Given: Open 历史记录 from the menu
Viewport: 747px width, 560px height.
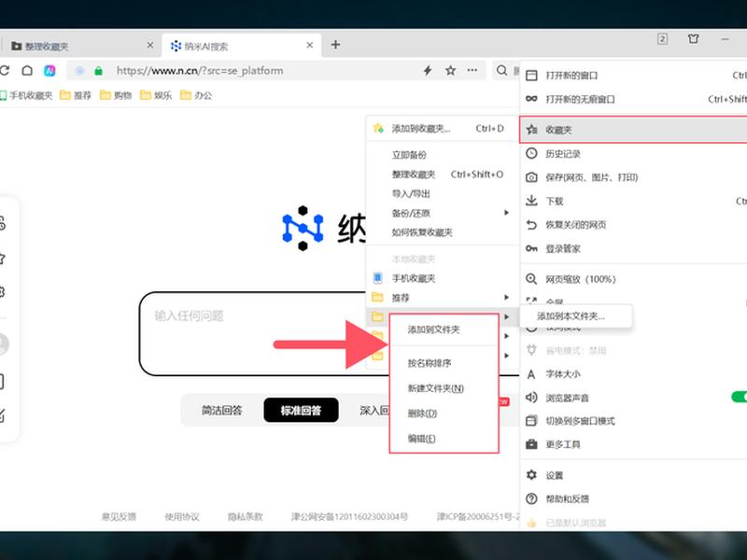Looking at the screenshot, I should tap(634, 154).
